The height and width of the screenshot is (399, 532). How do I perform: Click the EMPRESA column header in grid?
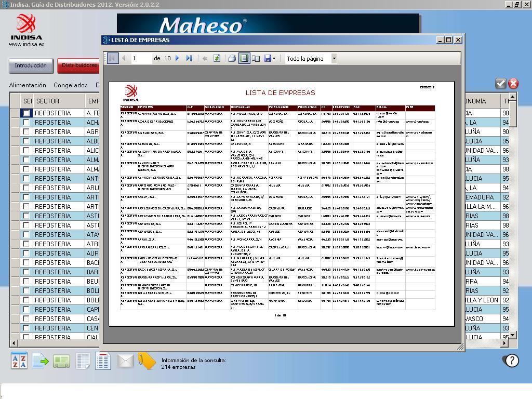click(x=93, y=101)
